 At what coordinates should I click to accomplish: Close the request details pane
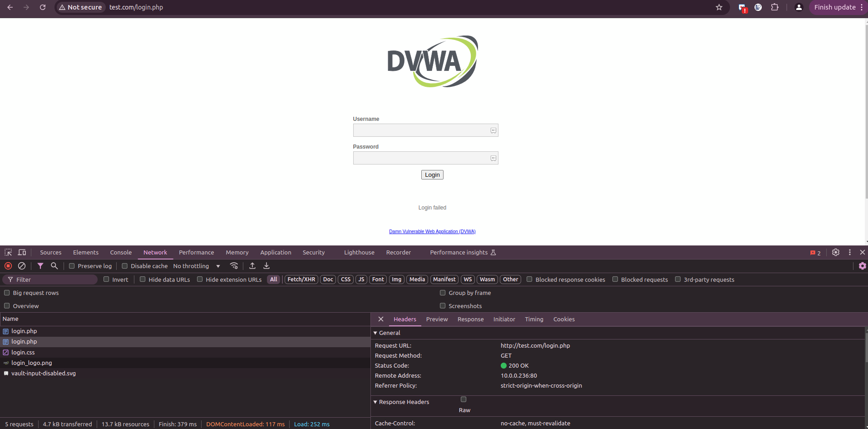381,319
